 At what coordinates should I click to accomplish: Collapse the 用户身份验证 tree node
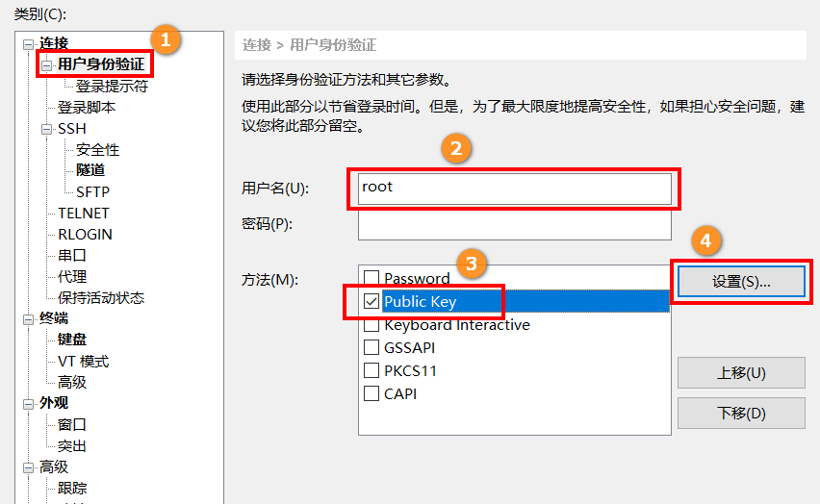click(47, 65)
